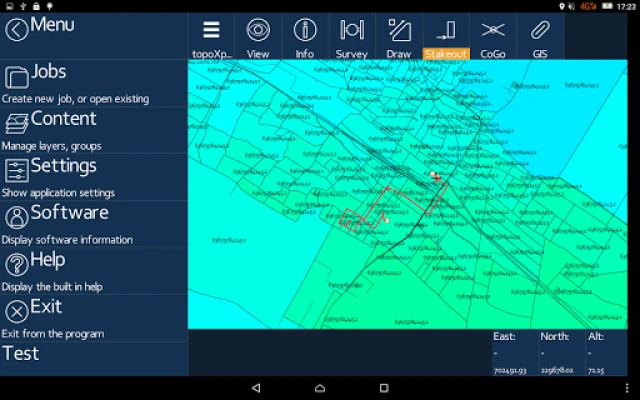The image size is (640, 400).
Task: Select the Survey tool
Action: pos(352,37)
